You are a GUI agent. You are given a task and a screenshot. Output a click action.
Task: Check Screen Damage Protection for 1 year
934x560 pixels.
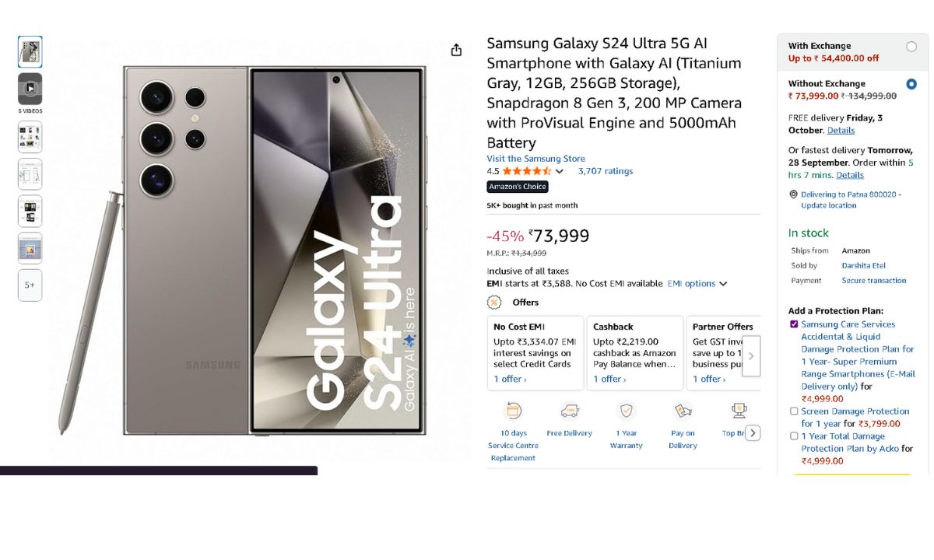click(x=794, y=411)
